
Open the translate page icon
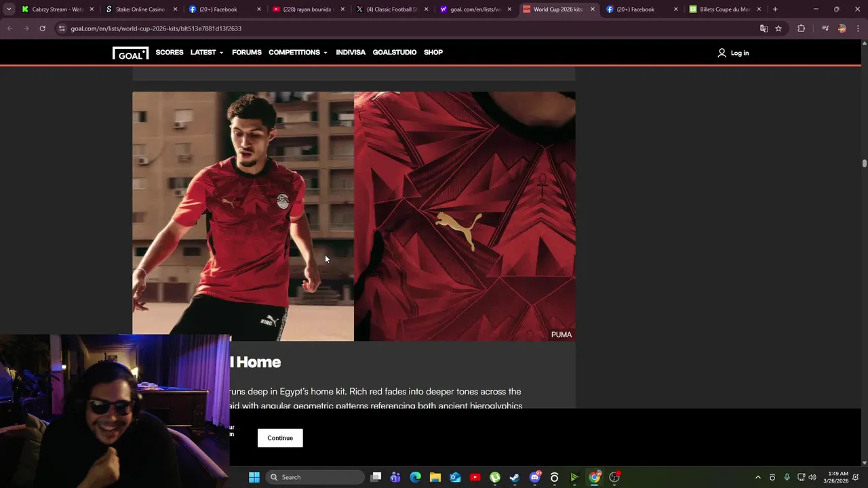tap(764, 28)
